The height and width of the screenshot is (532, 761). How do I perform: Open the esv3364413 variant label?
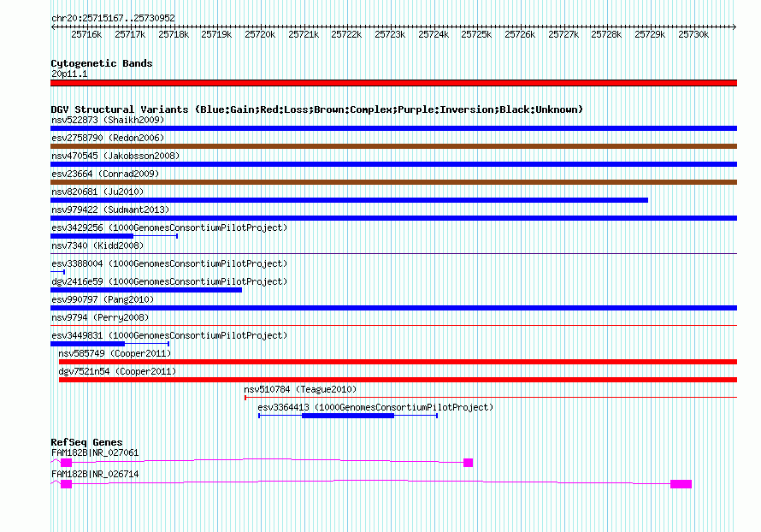point(375,407)
